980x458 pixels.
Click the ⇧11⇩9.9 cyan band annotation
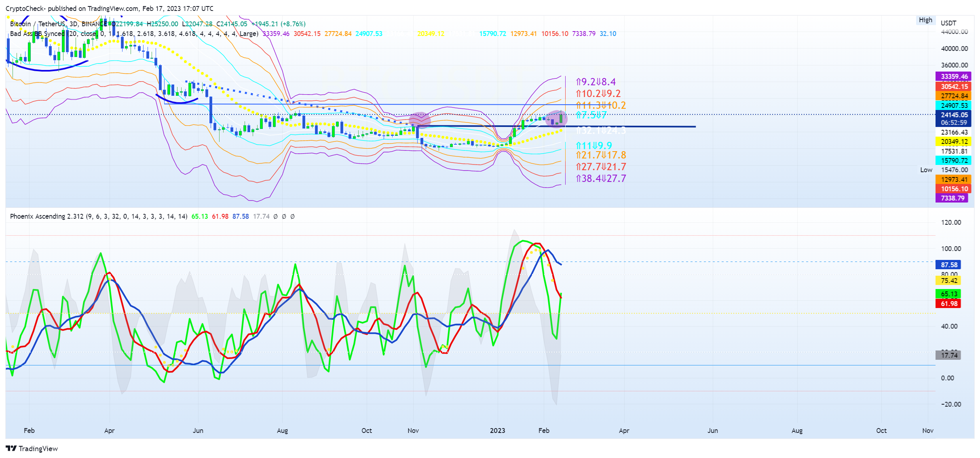[x=593, y=146]
